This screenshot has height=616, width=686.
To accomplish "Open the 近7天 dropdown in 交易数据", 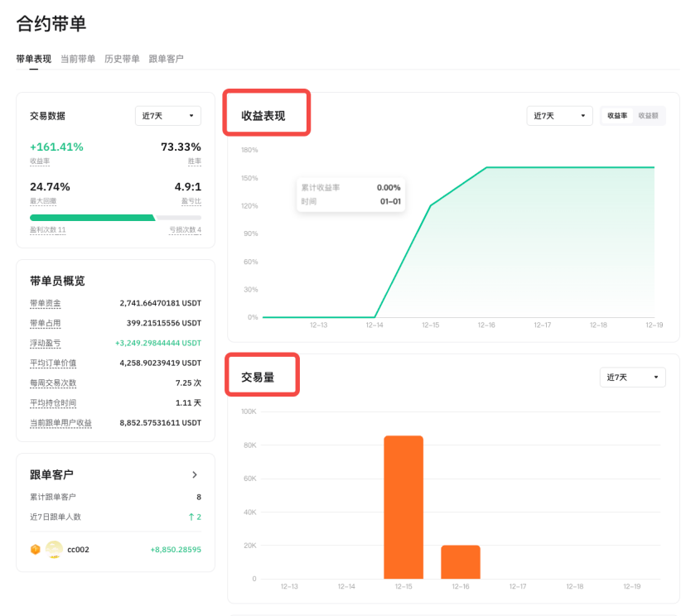I will pos(168,116).
